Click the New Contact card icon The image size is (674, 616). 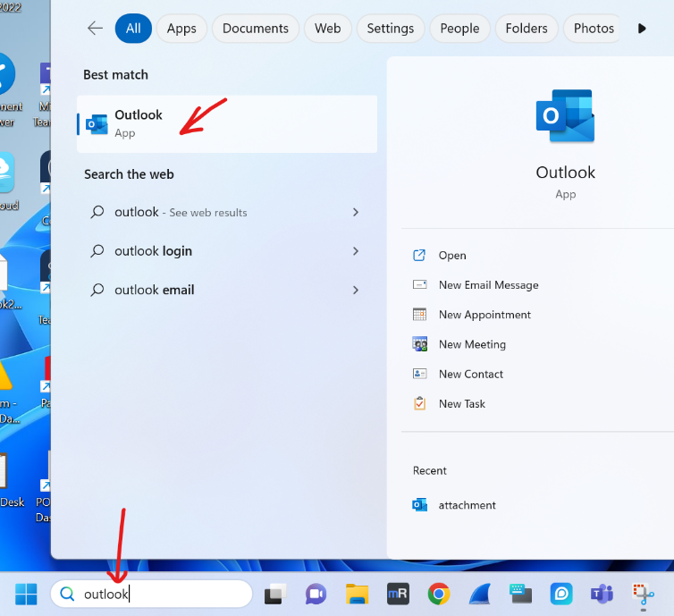(x=419, y=374)
